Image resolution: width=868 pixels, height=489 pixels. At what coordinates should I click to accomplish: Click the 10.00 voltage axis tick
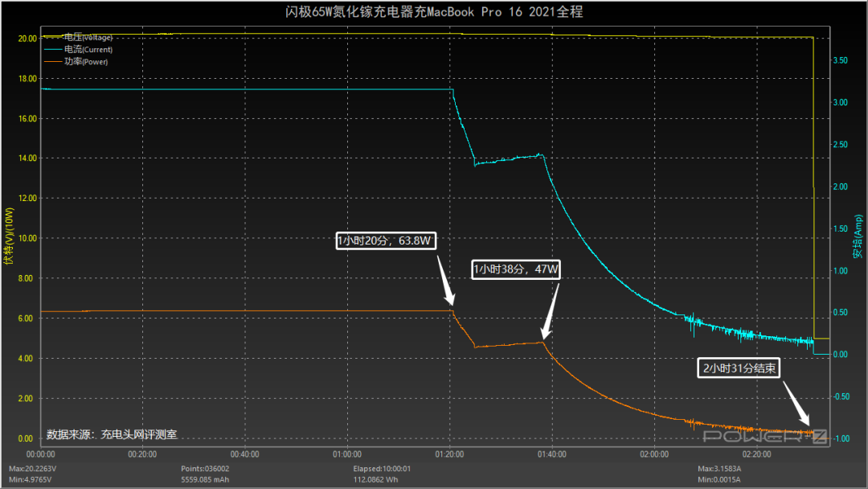[27, 238]
